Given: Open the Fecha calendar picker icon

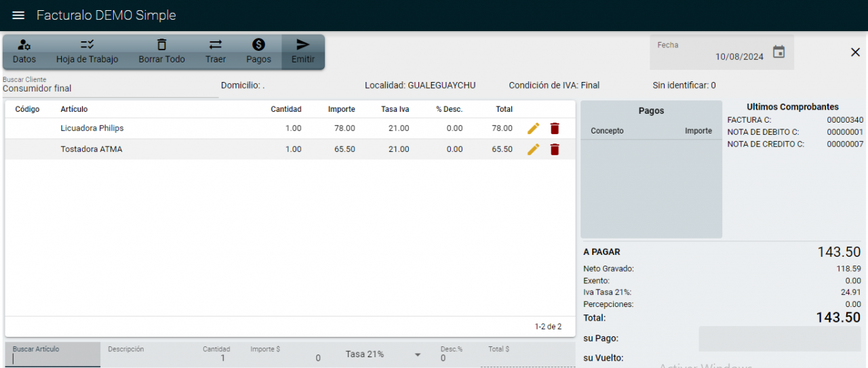Looking at the screenshot, I should tap(779, 52).
